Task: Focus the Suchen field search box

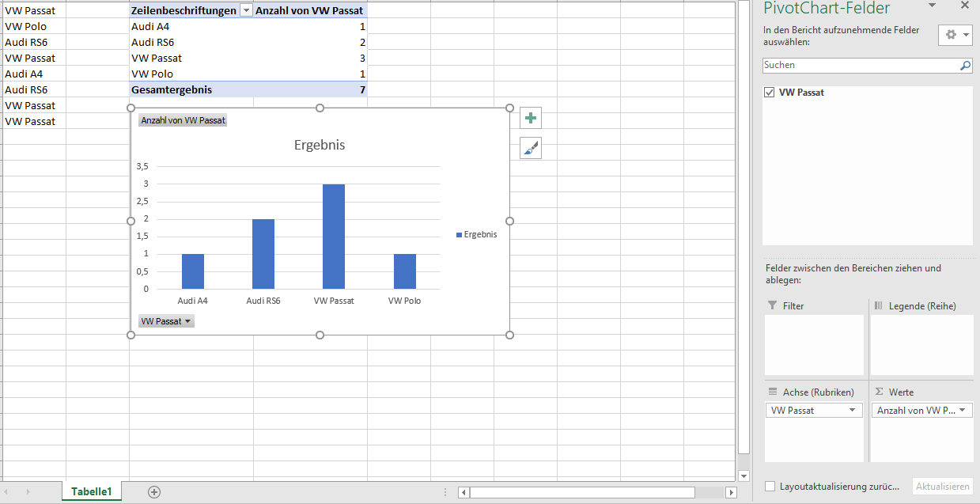Action: 861,66
